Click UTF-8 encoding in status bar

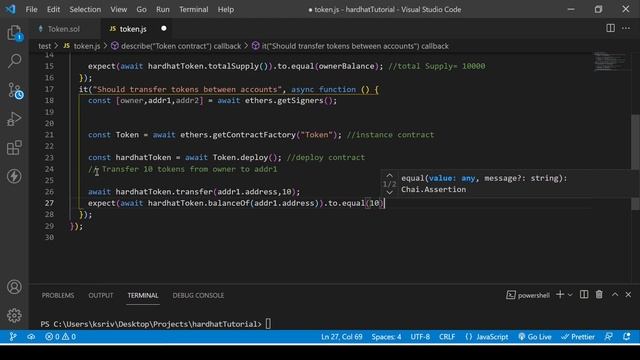pyautogui.click(x=420, y=337)
